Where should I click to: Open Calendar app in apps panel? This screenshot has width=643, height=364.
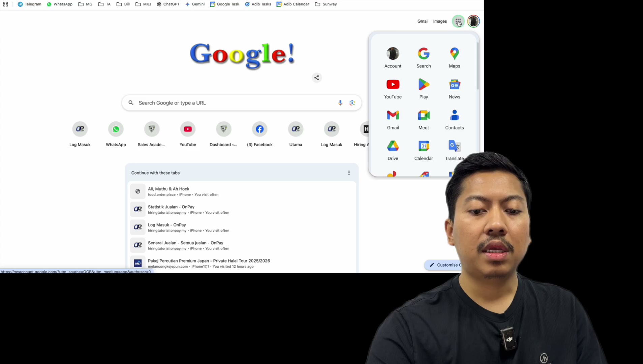pos(424,150)
